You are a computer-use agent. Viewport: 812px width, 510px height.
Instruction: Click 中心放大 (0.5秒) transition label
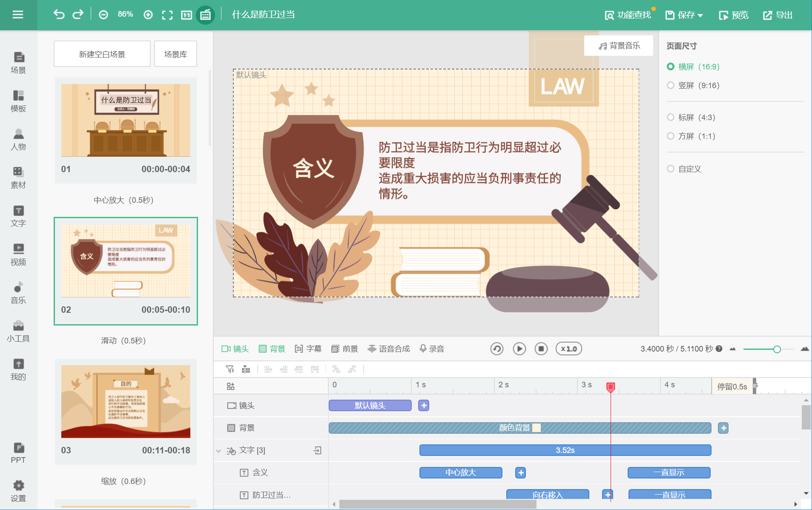point(123,200)
